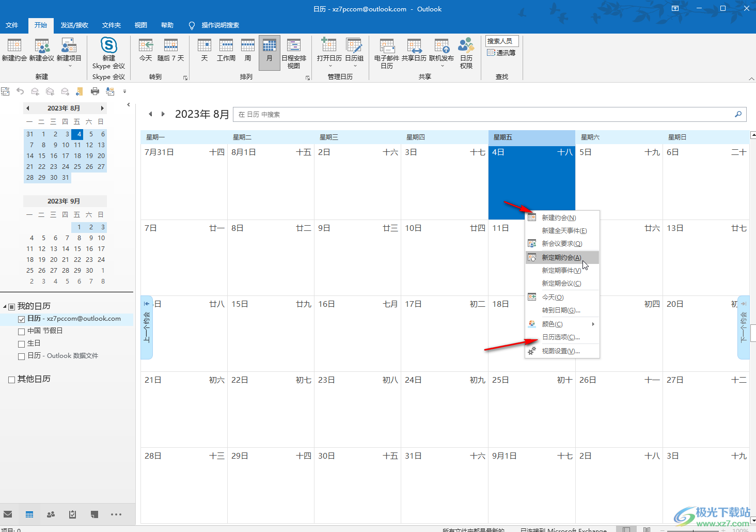Collapse the 我的日历 tree group
The image size is (756, 532).
pos(5,307)
